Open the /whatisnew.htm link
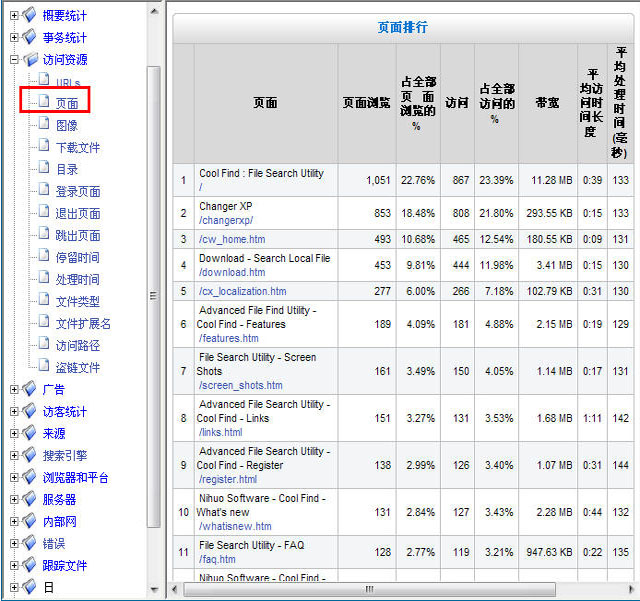 235,526
